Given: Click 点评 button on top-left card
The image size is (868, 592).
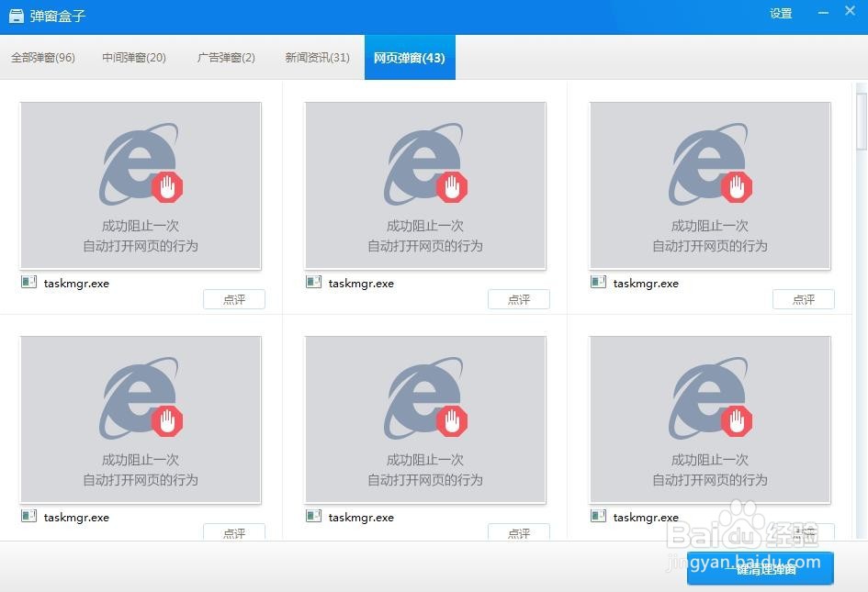Looking at the screenshot, I should (234, 299).
